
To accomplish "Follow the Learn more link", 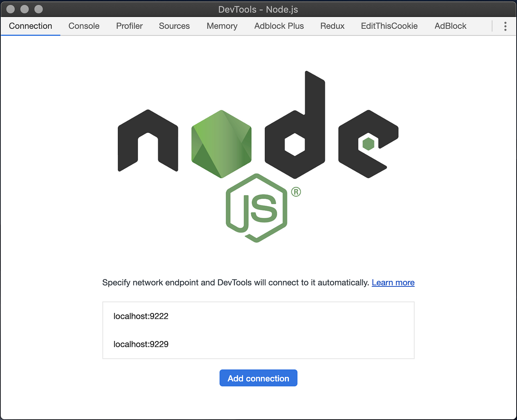I will tap(393, 282).
